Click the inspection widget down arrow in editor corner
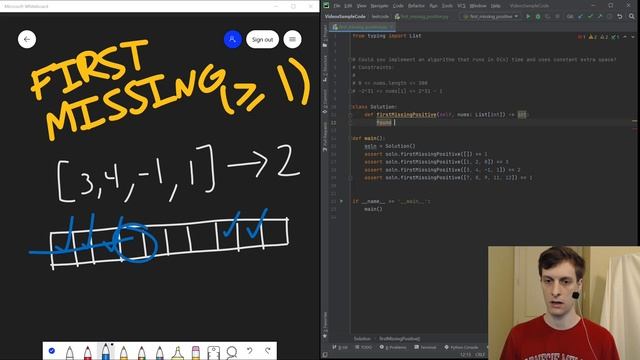 633,37
